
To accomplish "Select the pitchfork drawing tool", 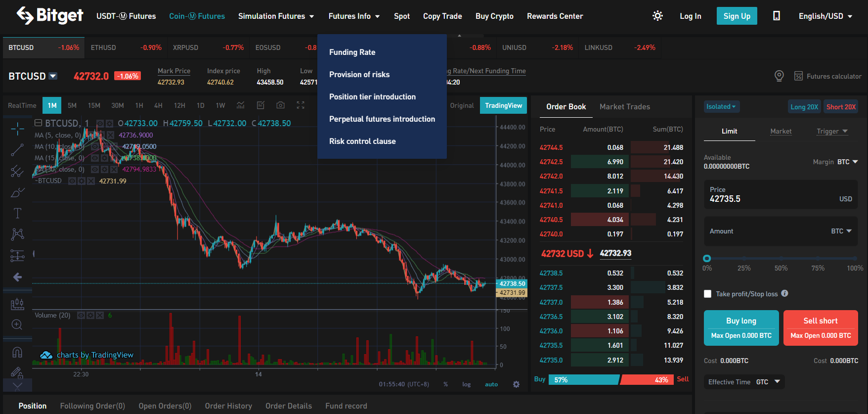I will pyautogui.click(x=17, y=171).
